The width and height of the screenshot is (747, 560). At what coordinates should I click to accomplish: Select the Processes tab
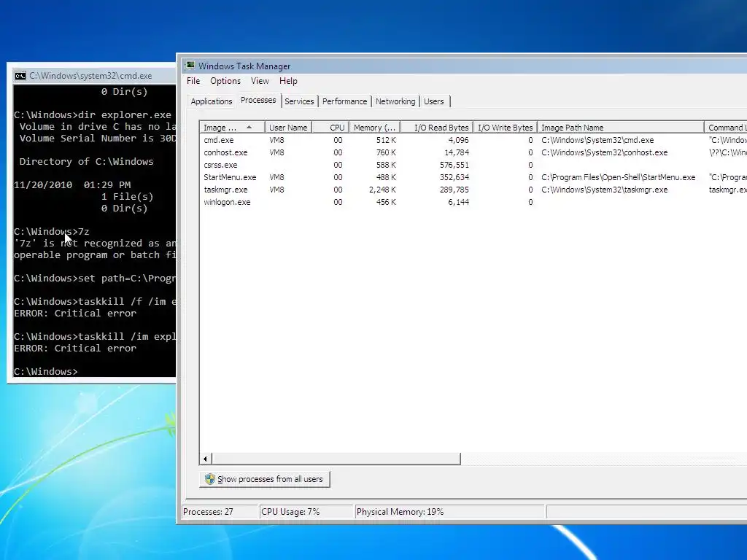pos(258,100)
